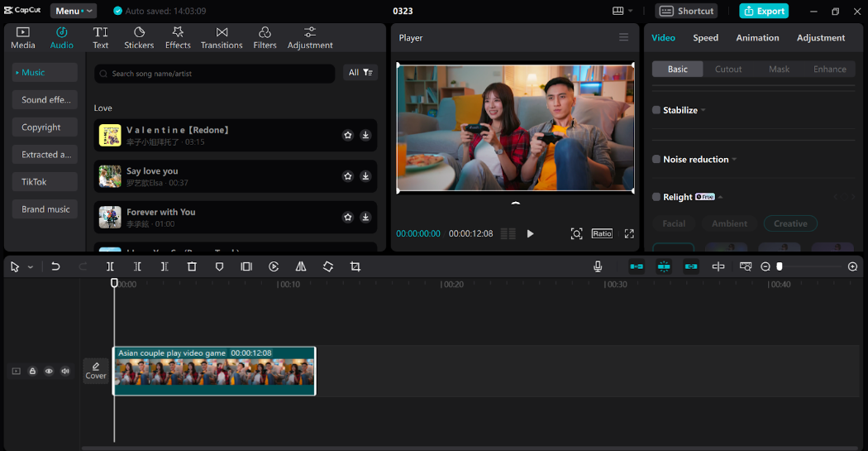The width and height of the screenshot is (868, 451).
Task: Click the zoom-to-fit focus icon in Player
Action: pos(576,234)
